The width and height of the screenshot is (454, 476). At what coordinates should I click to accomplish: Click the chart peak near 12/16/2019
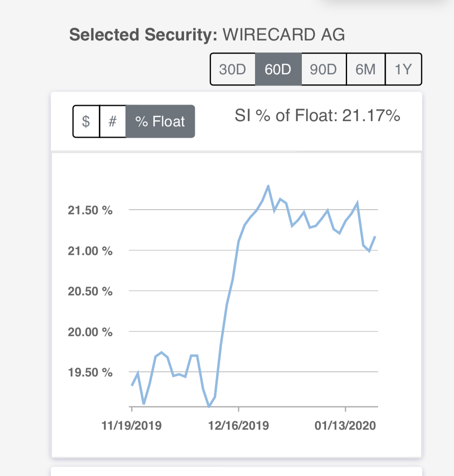click(x=269, y=186)
